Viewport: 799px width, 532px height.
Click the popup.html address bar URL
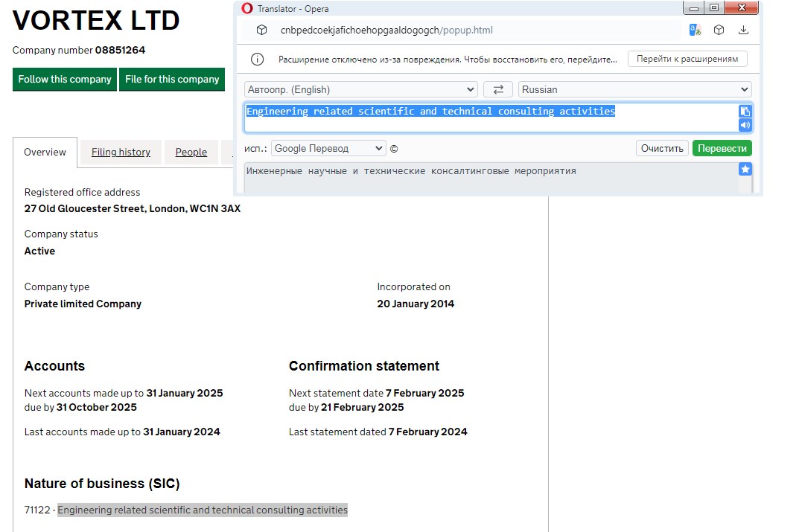coord(386,30)
